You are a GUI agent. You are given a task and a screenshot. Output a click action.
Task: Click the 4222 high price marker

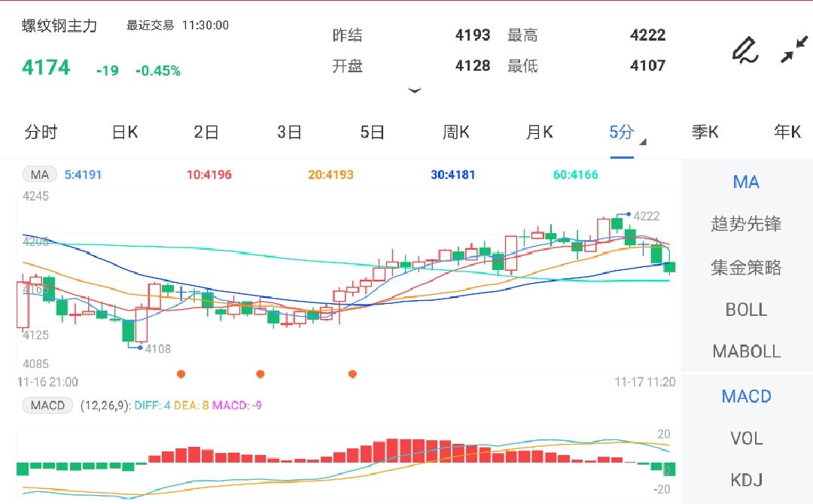pyautogui.click(x=647, y=216)
